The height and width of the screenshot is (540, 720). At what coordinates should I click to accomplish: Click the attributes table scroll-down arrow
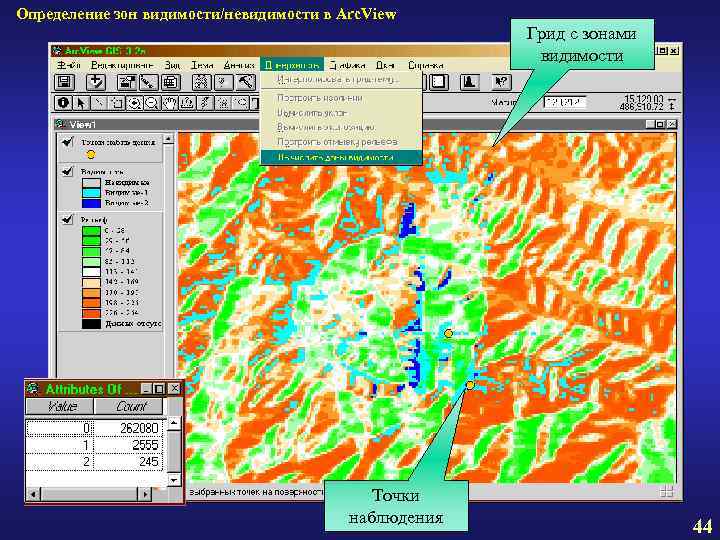tap(174, 480)
